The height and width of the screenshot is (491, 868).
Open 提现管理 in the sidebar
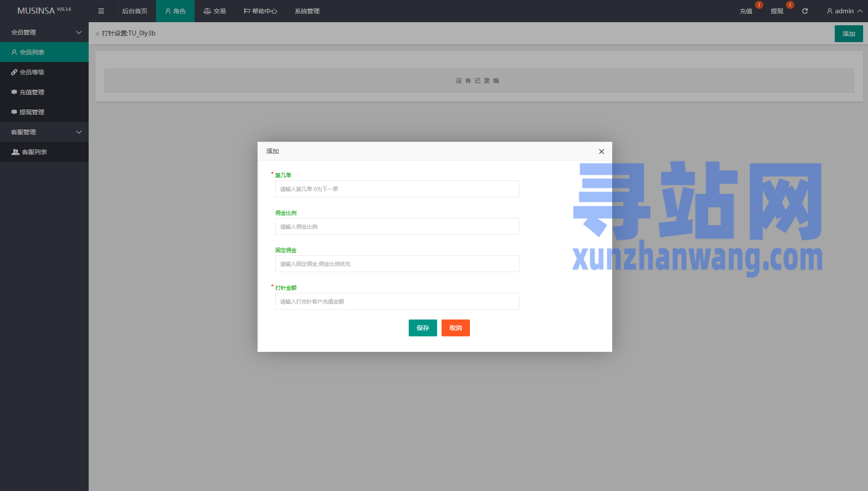click(x=32, y=112)
